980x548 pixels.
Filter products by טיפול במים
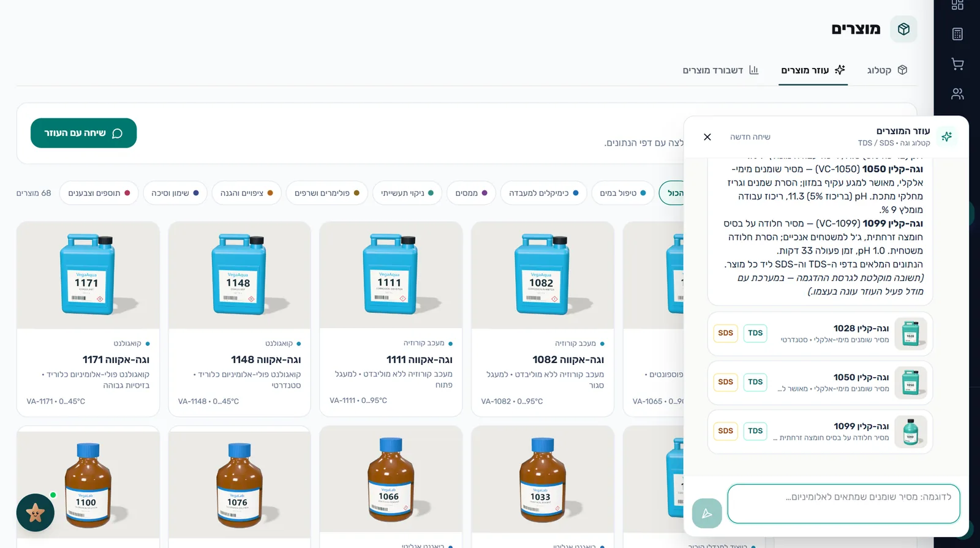(623, 193)
